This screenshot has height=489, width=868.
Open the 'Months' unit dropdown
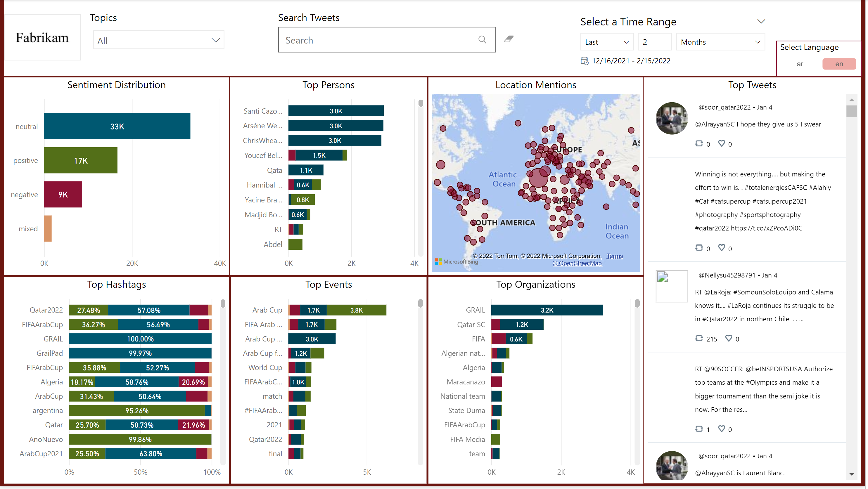point(720,42)
